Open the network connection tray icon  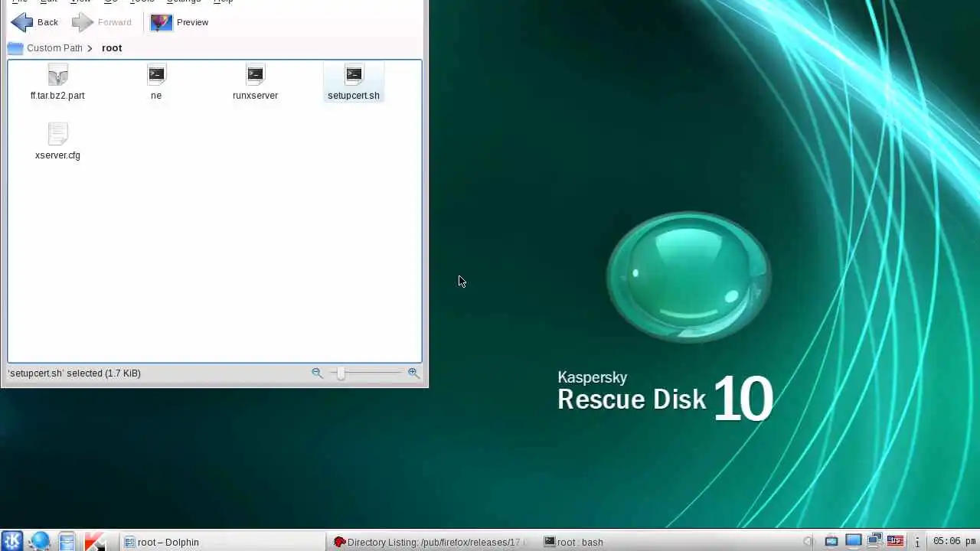(874, 541)
